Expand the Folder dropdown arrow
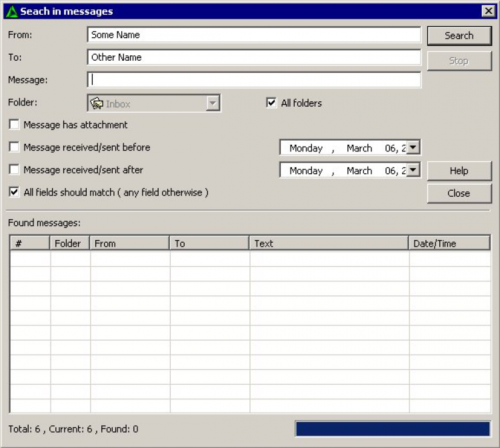The image size is (500, 448). [213, 103]
